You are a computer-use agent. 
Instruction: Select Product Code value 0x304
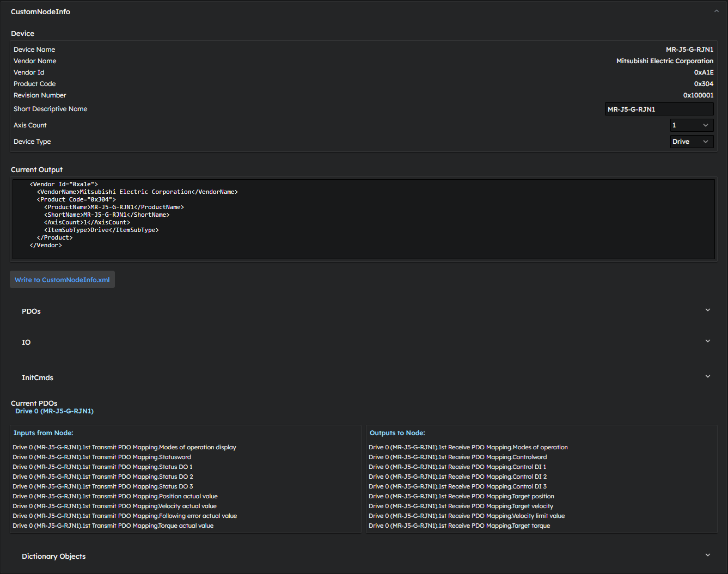click(703, 84)
